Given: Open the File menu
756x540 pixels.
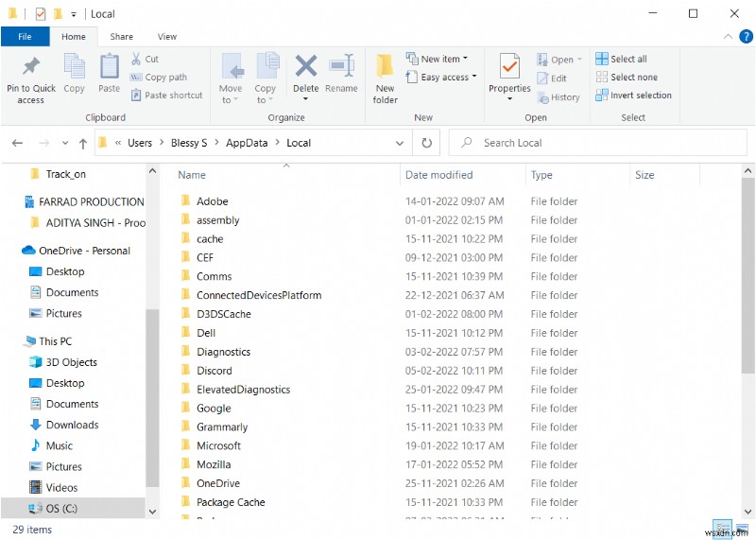Looking at the screenshot, I should click(26, 37).
